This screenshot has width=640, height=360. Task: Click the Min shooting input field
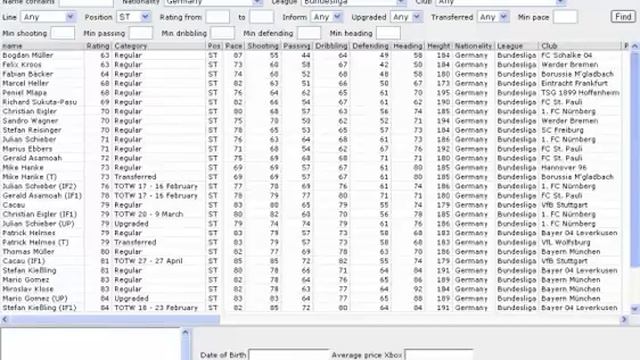(x=62, y=33)
